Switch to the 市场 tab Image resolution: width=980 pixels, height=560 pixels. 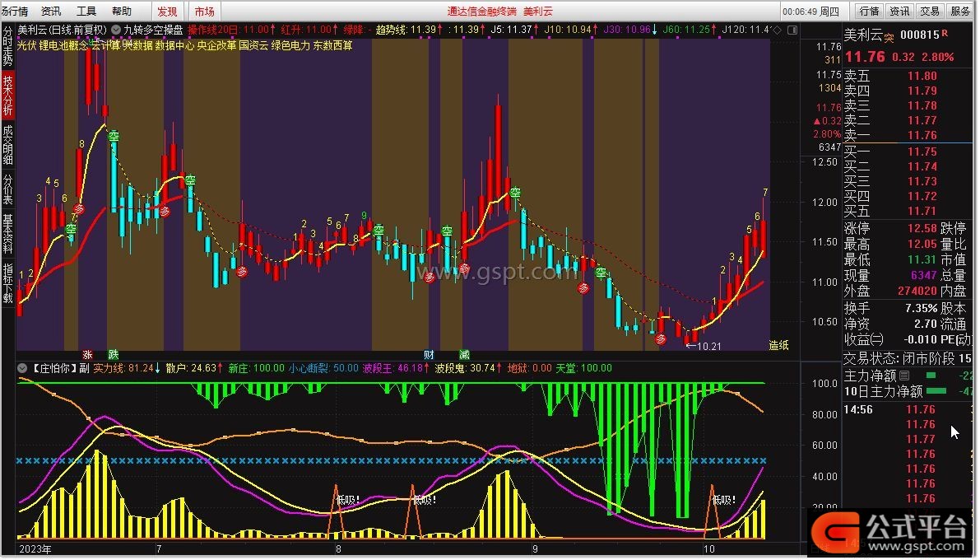pyautogui.click(x=204, y=12)
